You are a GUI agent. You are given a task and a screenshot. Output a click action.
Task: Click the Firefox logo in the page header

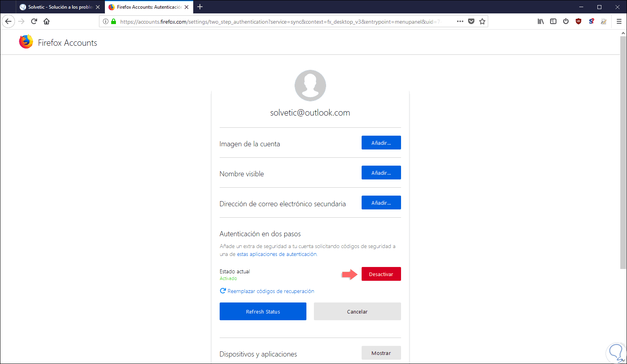26,42
